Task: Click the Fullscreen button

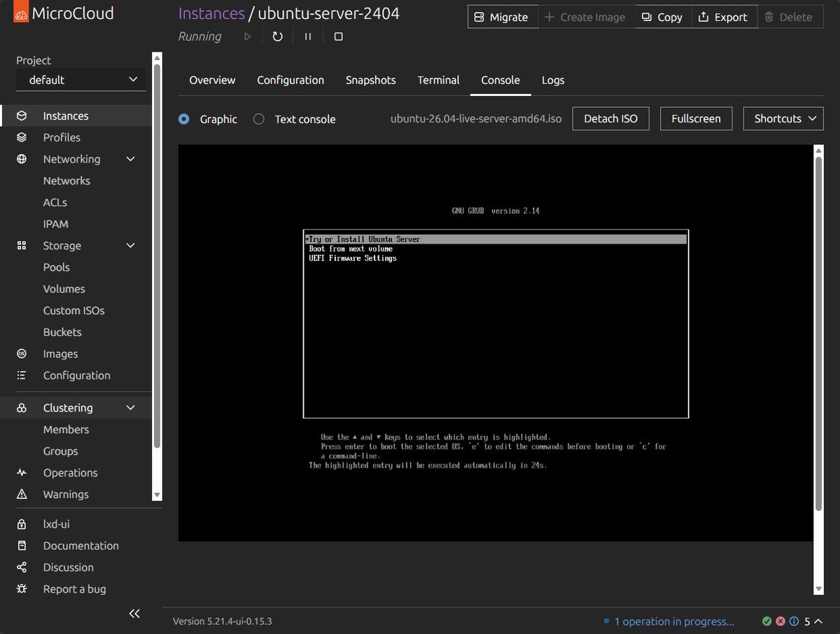Action: pos(696,119)
